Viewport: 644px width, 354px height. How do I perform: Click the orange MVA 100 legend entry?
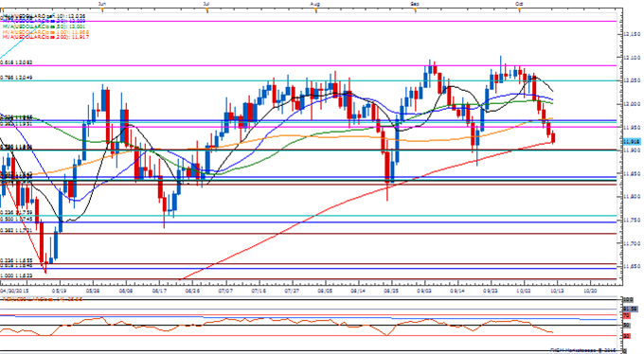pyautogui.click(x=45, y=32)
